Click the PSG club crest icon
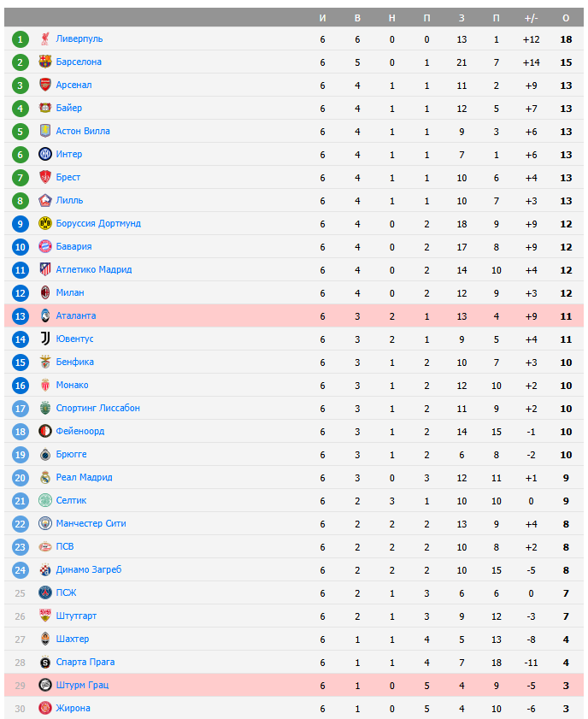This screenshot has width=588, height=719. [x=45, y=592]
